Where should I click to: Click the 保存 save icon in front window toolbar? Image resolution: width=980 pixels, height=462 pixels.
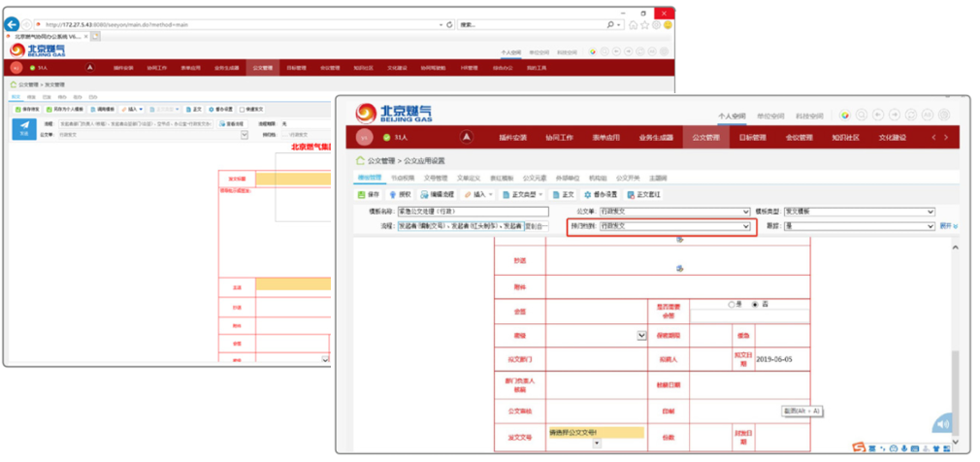point(361,194)
